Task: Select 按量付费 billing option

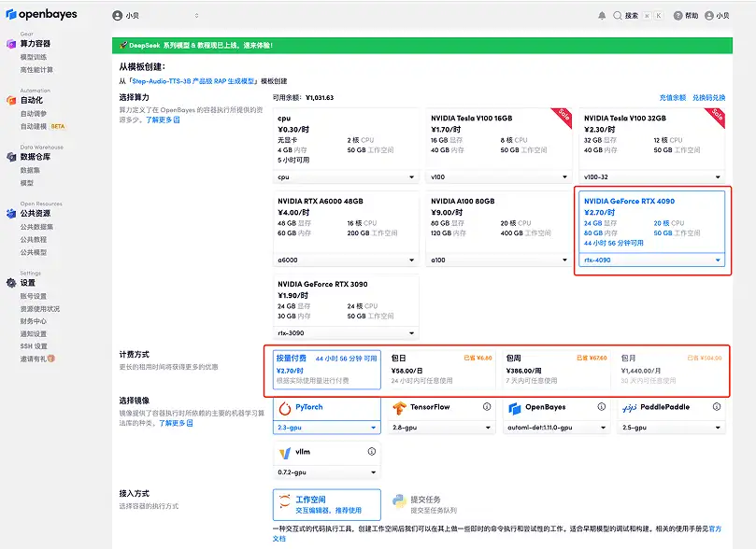Action: [x=327, y=370]
